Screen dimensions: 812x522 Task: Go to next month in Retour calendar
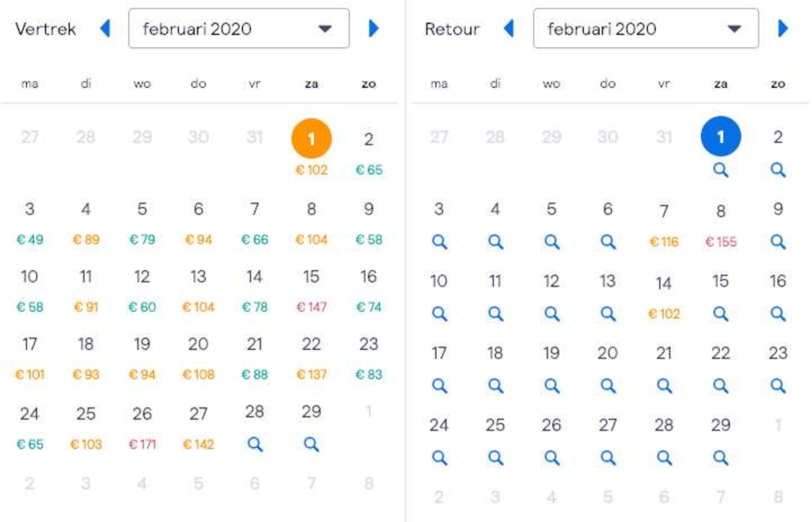783,29
